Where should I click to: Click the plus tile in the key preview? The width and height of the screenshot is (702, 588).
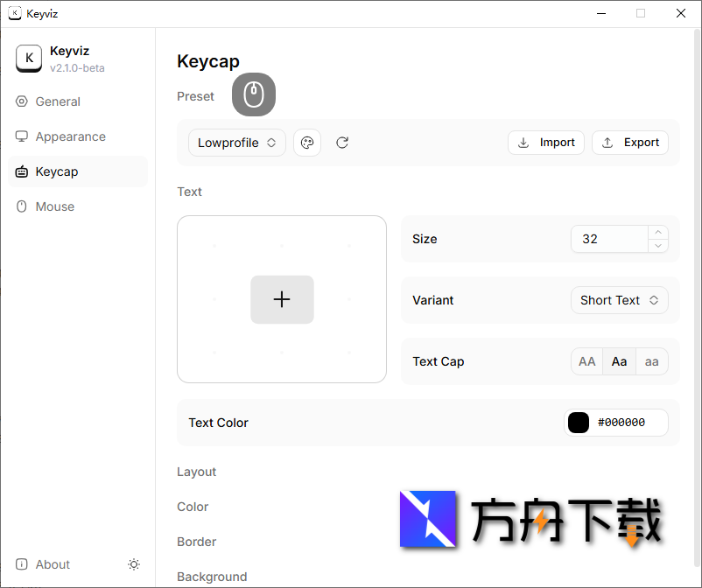tap(282, 299)
